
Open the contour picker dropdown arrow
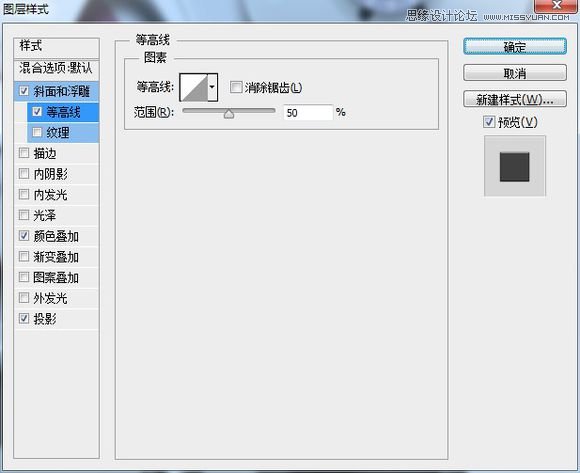pyautogui.click(x=212, y=87)
